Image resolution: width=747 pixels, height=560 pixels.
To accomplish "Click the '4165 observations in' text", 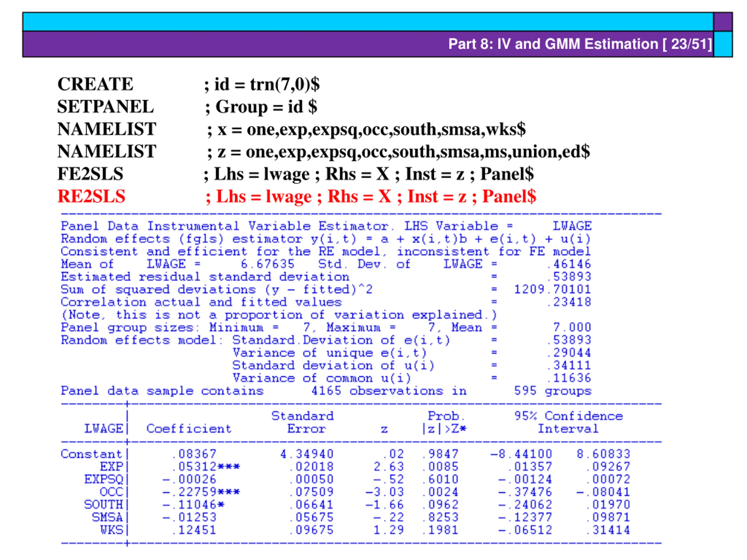I will click(x=389, y=391).
